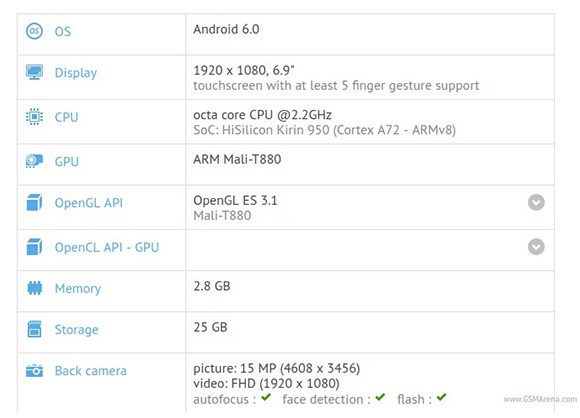Click the OpenCL API cube icon
Screen dimensions: 580x418
coord(34,247)
